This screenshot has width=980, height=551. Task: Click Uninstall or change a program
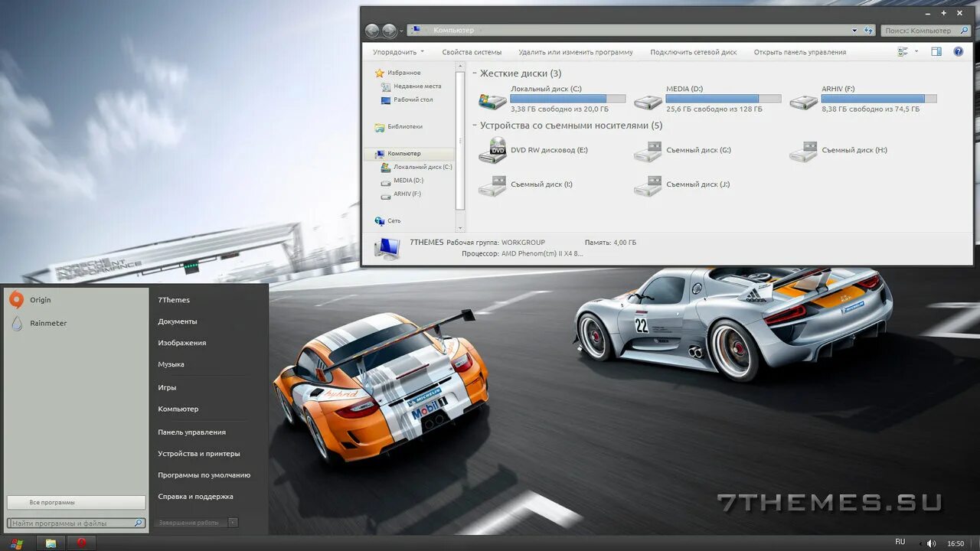[576, 52]
